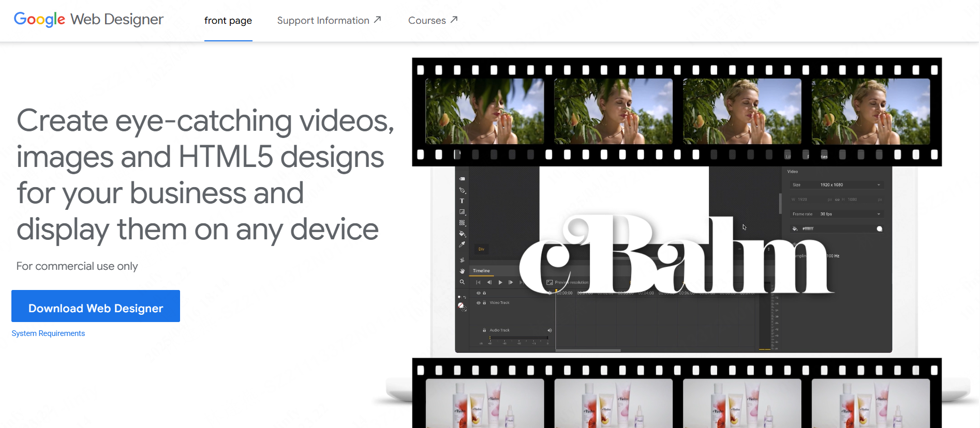The width and height of the screenshot is (980, 428).
Task: Open System Requirements link
Action: point(48,333)
